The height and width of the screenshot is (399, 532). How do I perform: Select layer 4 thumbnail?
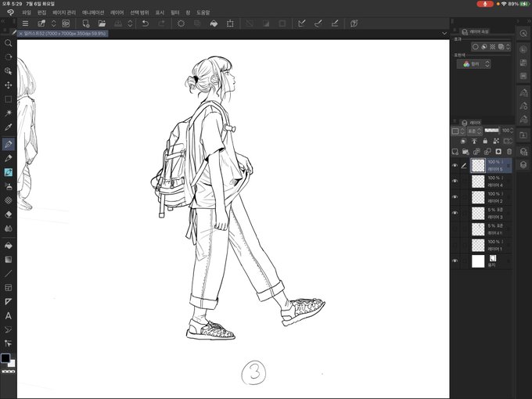478,182
